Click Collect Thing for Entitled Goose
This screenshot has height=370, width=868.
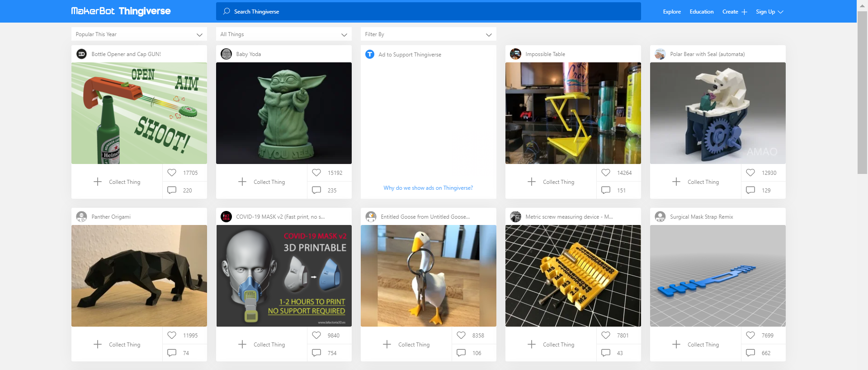tap(406, 344)
